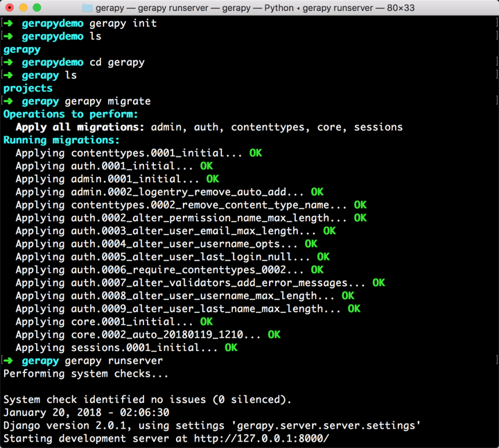Screen dimensions: 499x448
Task: Click the cyan 'gerapy' output below 'gerapydemo ls'
Action: [x=22, y=50]
